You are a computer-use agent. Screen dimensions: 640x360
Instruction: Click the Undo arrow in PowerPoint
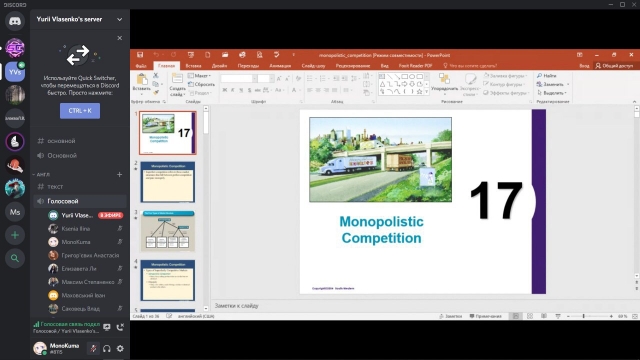point(156,55)
